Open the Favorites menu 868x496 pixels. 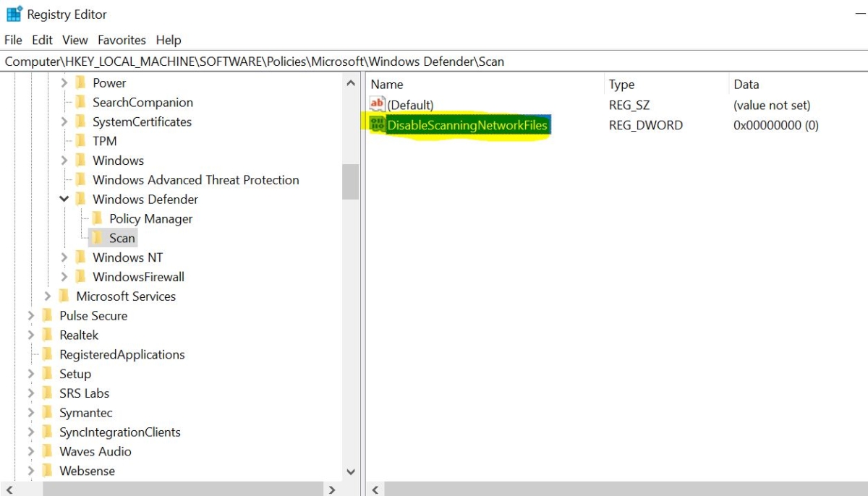[x=121, y=40]
